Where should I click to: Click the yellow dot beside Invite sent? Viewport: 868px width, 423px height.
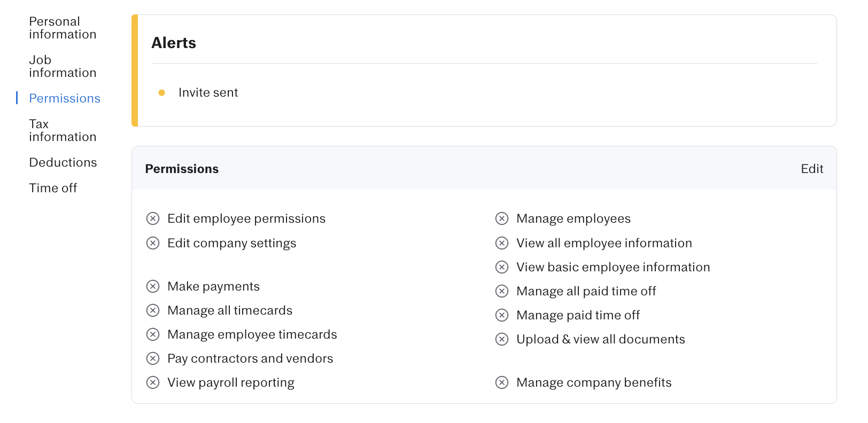pos(161,92)
